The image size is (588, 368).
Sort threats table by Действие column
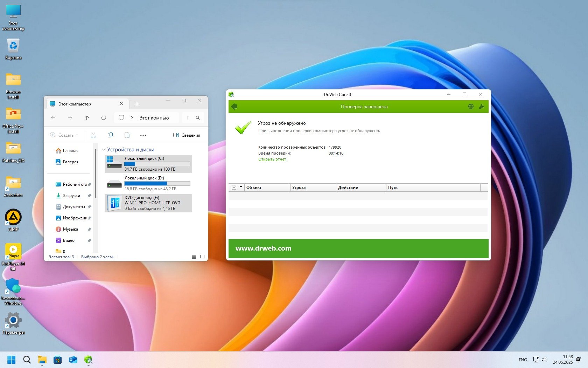point(361,188)
